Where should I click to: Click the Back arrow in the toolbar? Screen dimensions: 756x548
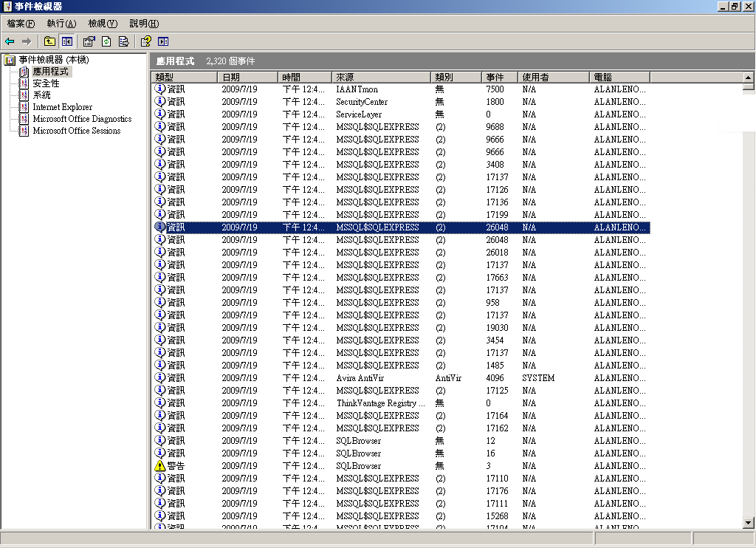coord(10,41)
